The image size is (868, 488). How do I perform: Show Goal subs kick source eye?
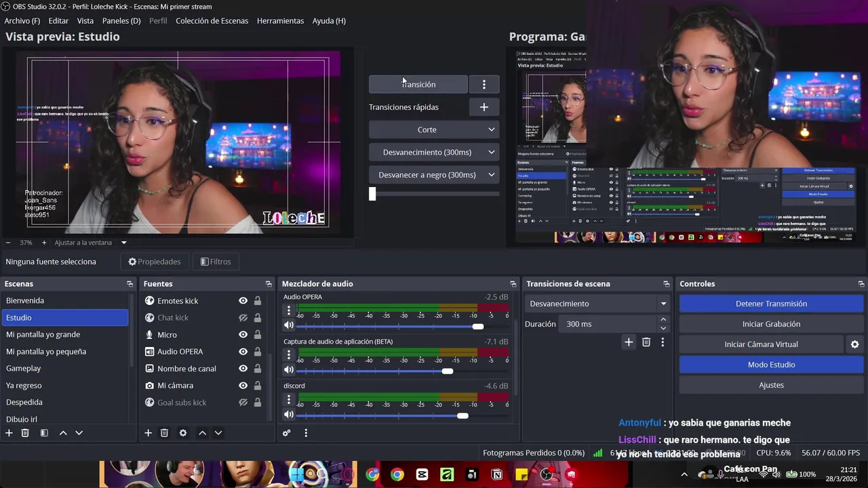(x=243, y=403)
